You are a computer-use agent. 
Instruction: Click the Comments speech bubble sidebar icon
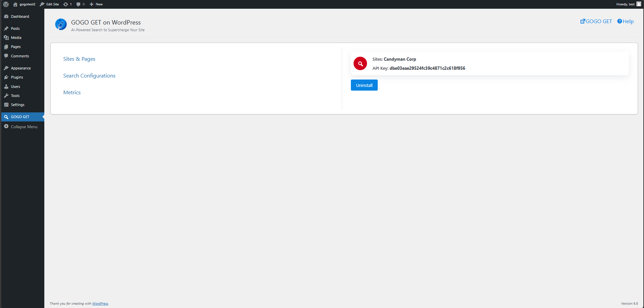tap(6, 56)
